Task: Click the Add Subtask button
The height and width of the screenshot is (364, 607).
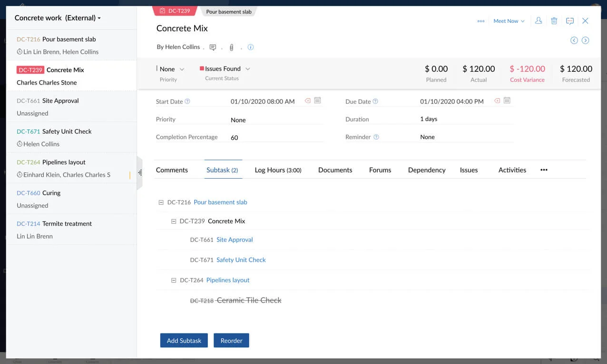Action: coord(184,341)
